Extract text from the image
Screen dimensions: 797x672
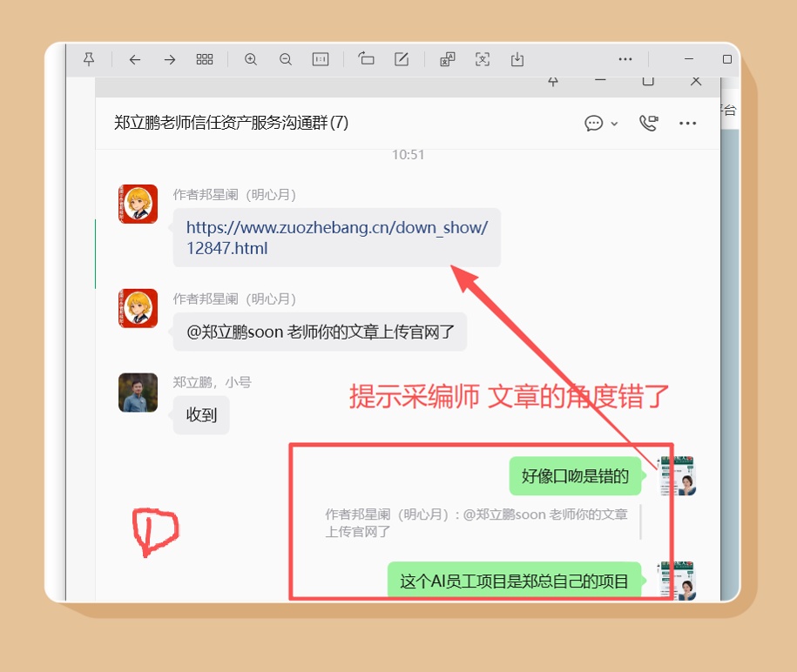pos(483,59)
